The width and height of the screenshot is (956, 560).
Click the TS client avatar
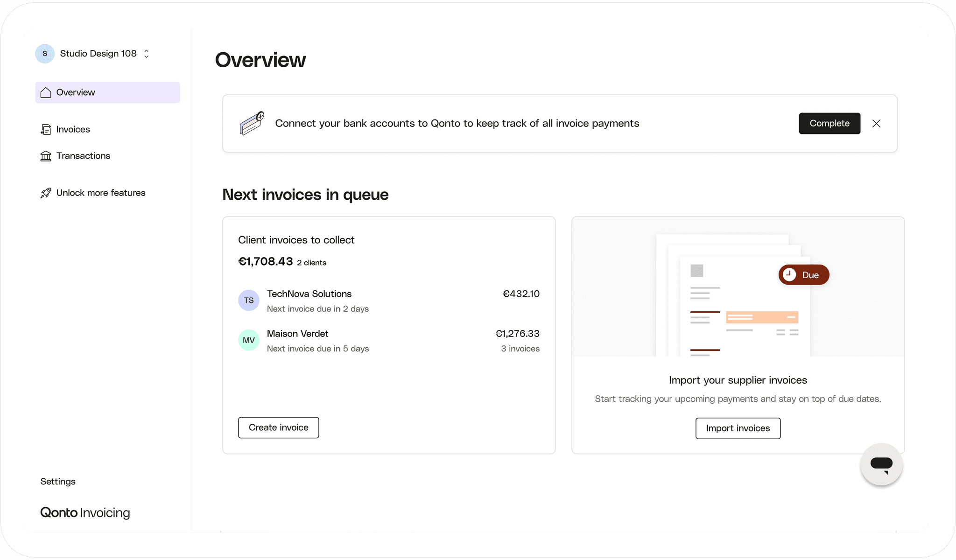pos(249,301)
